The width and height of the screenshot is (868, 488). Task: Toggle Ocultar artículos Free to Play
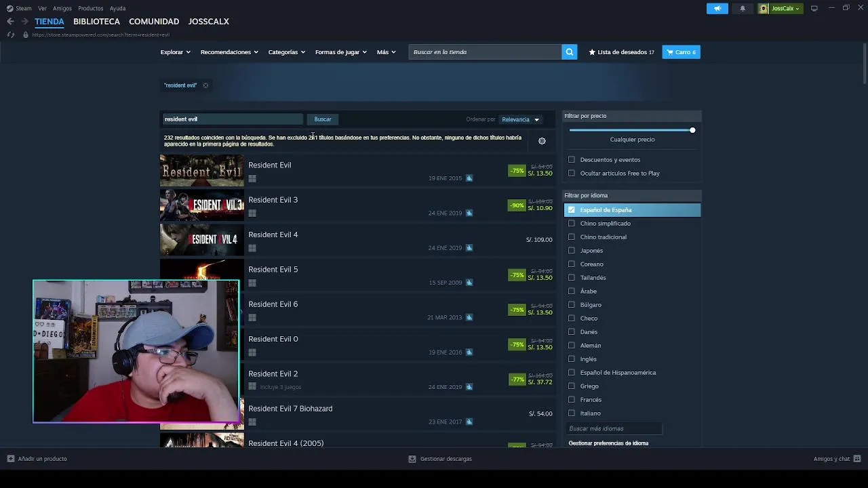(x=572, y=174)
